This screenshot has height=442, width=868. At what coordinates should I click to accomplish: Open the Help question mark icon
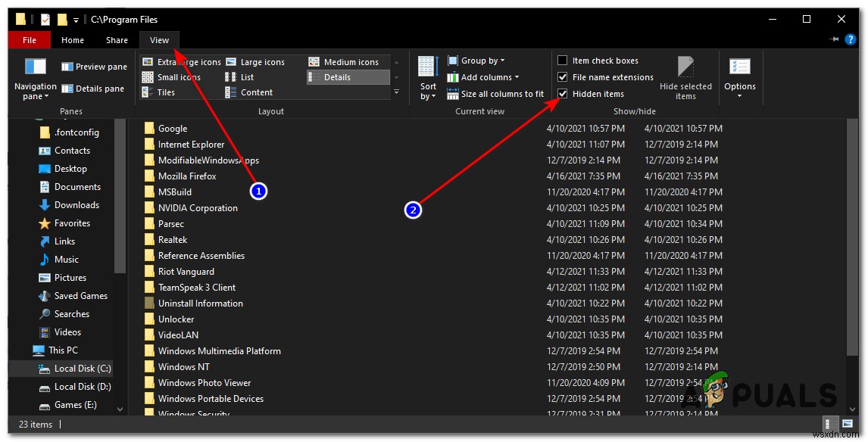pyautogui.click(x=851, y=39)
